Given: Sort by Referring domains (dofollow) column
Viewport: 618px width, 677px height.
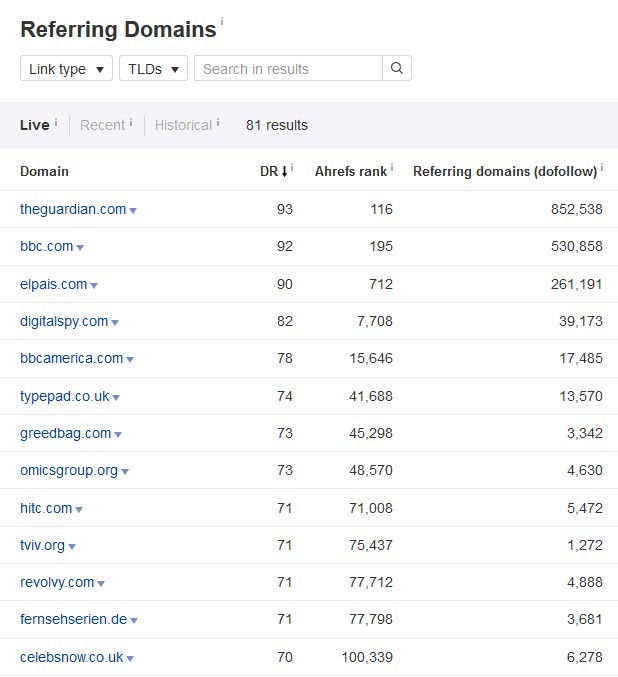Looking at the screenshot, I should 505,171.
